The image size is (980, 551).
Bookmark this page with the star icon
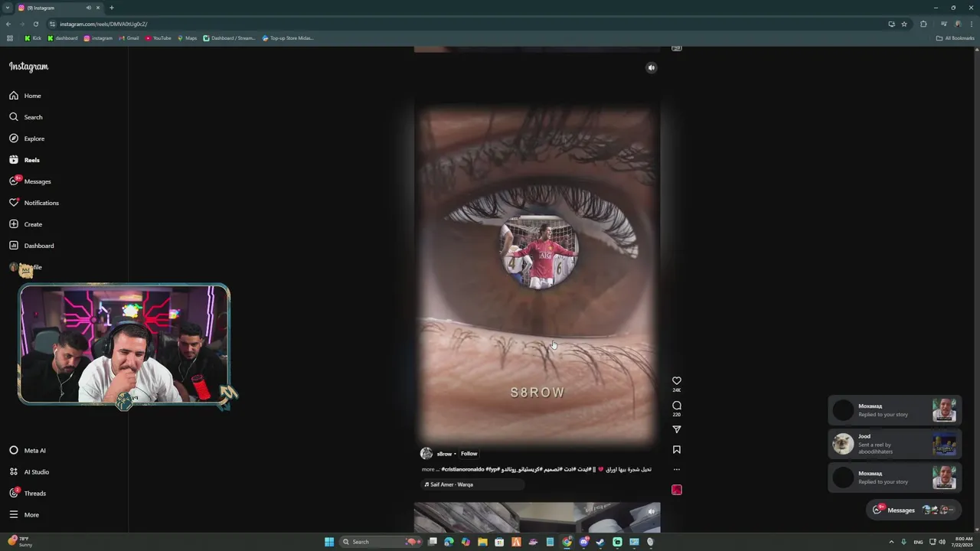click(904, 24)
